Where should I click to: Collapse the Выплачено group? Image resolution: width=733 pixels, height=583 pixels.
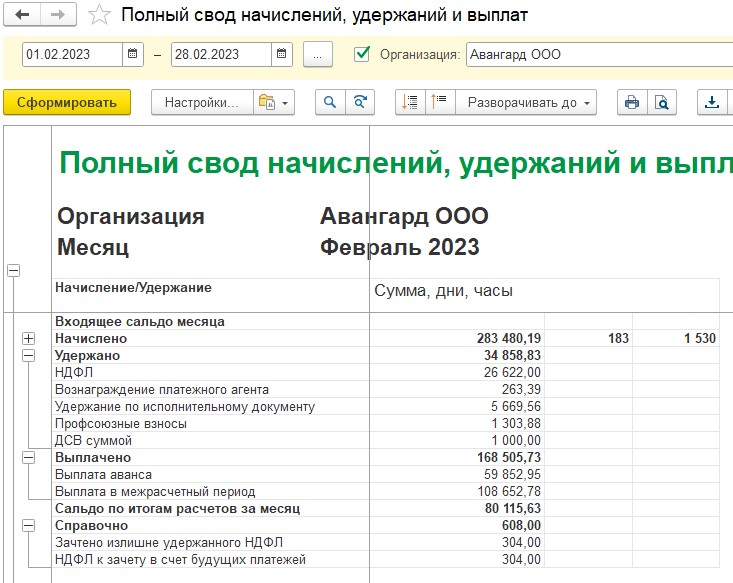pos(29,457)
